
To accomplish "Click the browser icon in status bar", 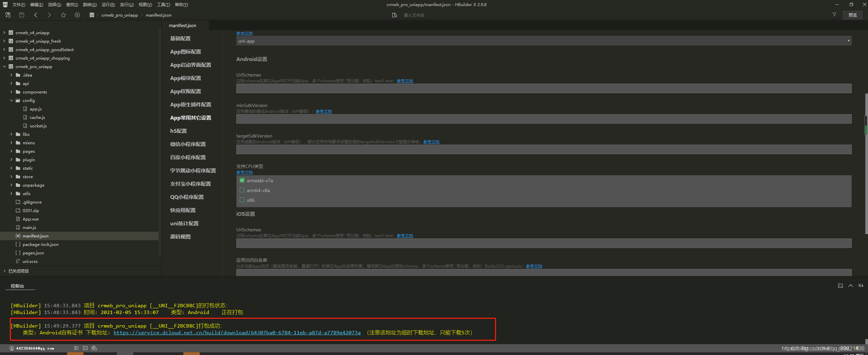I will click(94, 348).
